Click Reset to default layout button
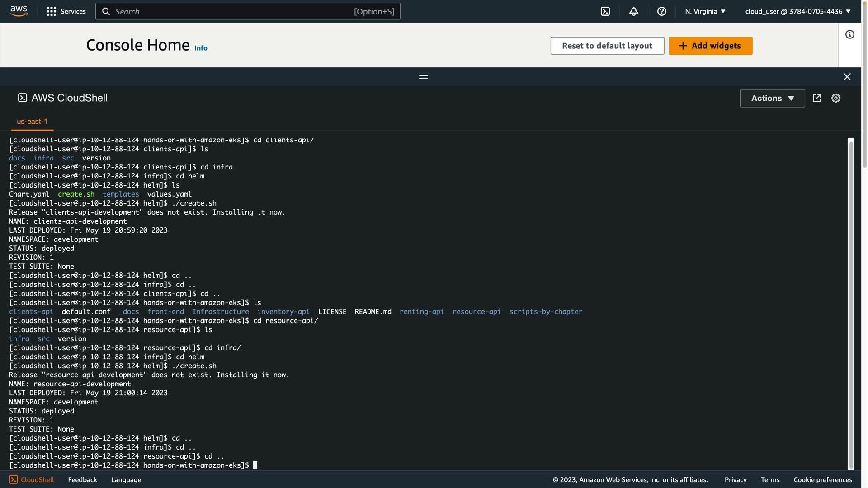This screenshot has height=488, width=868. pyautogui.click(x=607, y=46)
